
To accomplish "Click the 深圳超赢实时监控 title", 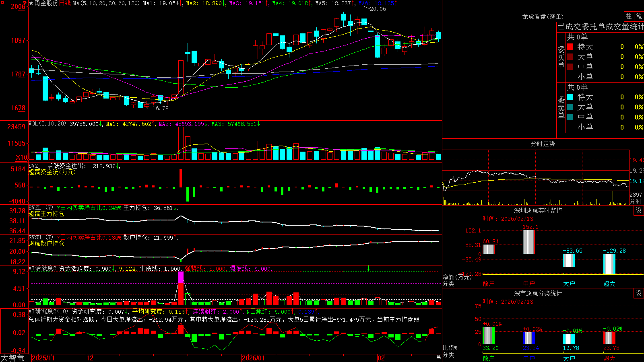I will [538, 210].
